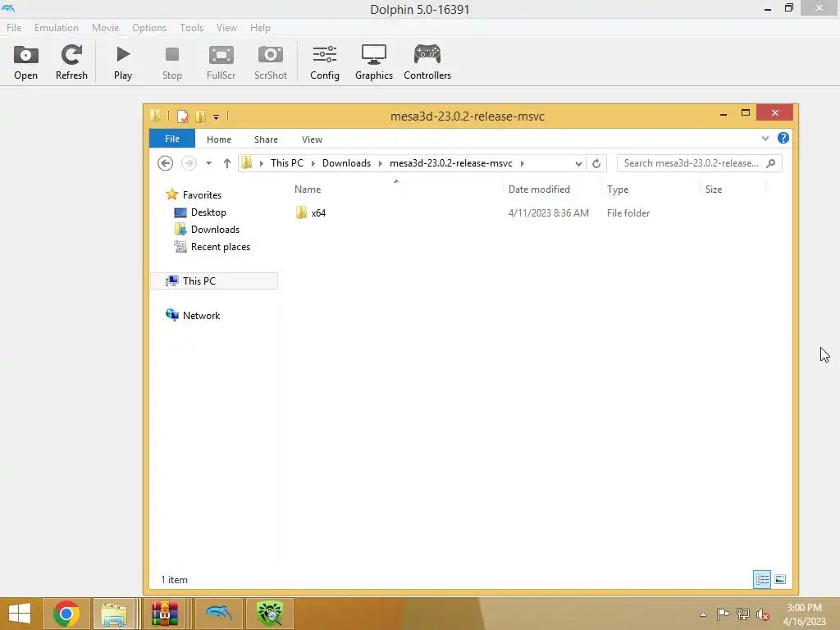Screen dimensions: 840x630
Task: Click the search magnifier icon
Action: [771, 163]
